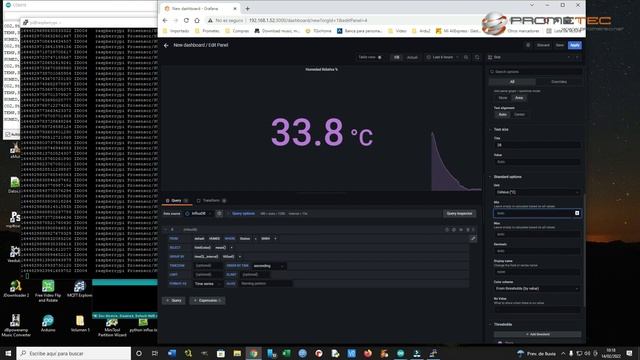This screenshot has width=640, height=360.
Task: Select None for graph mode
Action: [502, 98]
